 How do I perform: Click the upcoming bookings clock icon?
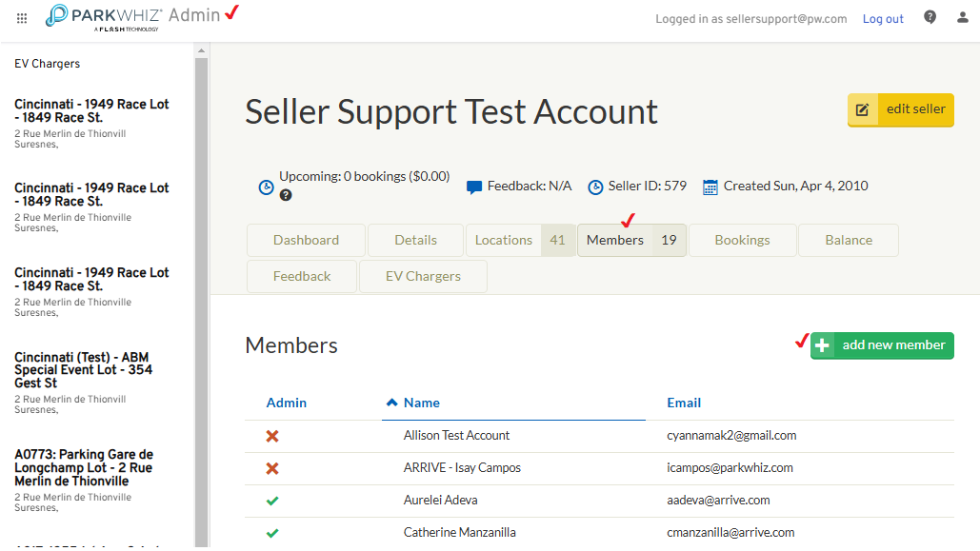267,187
